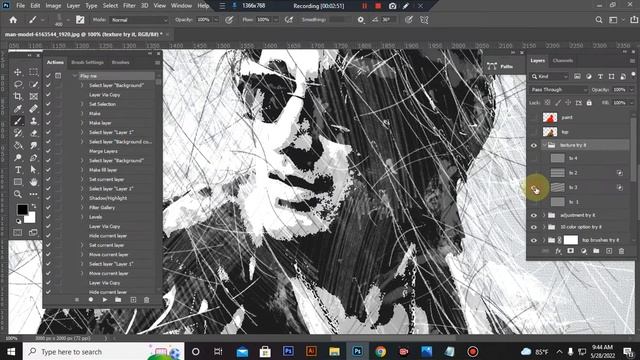
Task: Select the Move tool
Action: 18,72
